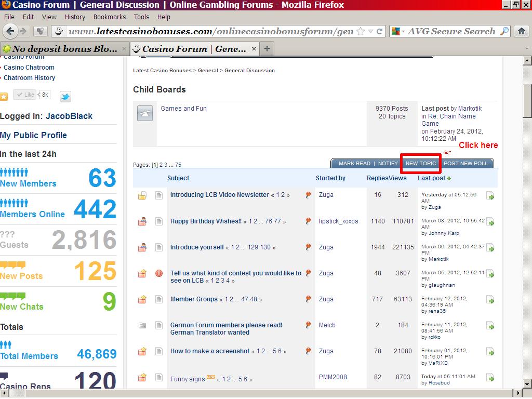This screenshot has height=399, width=532.
Task: Open the Introduce yourself topic
Action: (197, 247)
